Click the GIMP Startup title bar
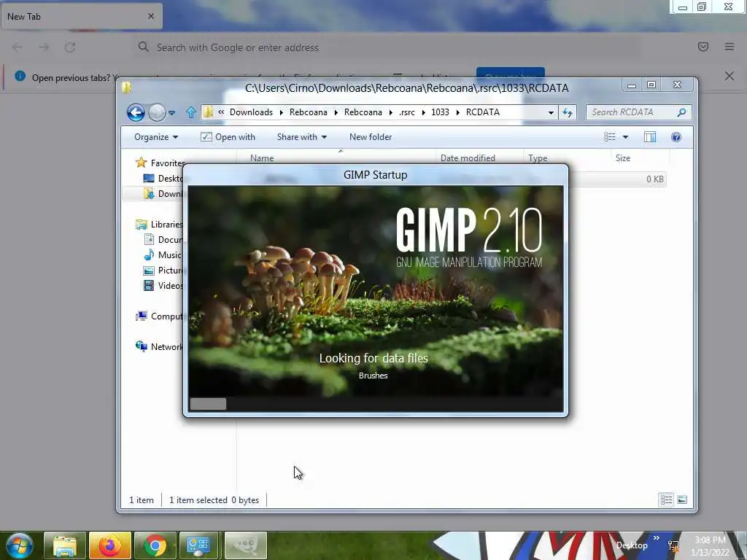This screenshot has height=560, width=747. (376, 175)
